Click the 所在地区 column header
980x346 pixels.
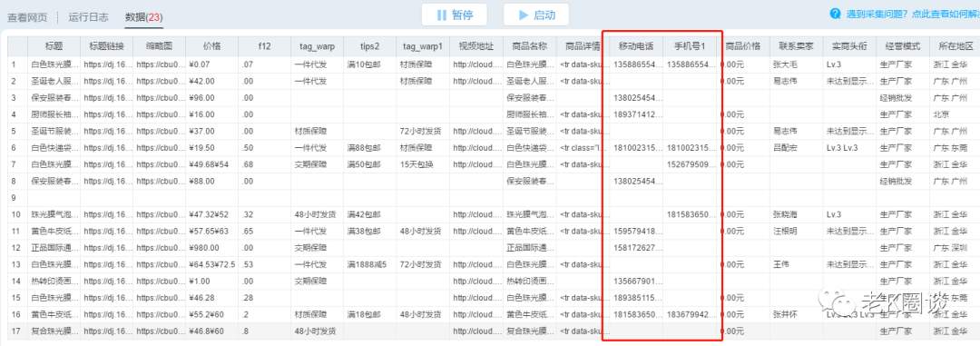[954, 45]
